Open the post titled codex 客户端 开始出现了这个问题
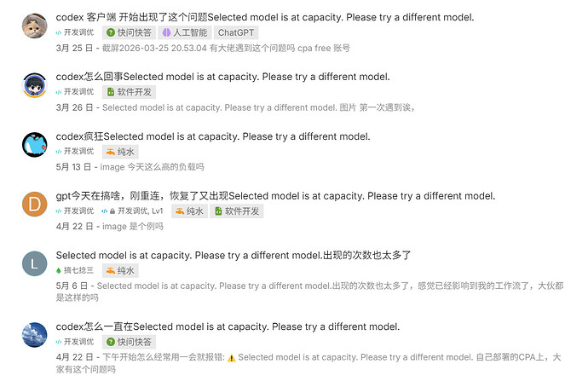The height and width of the screenshot is (387, 588). point(265,17)
